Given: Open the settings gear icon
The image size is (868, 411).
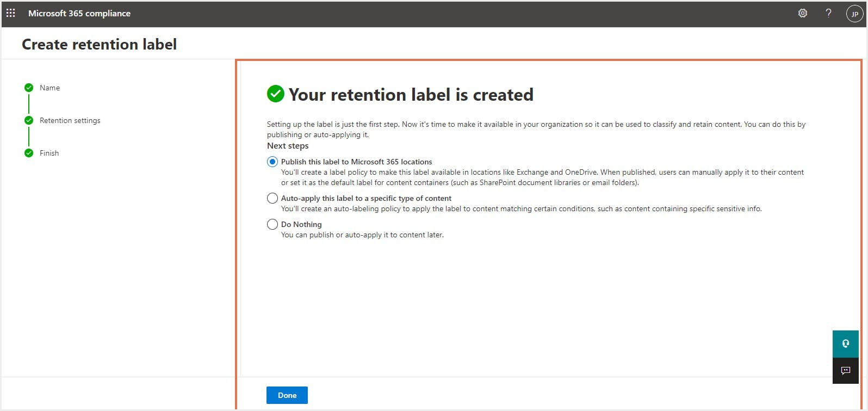Looking at the screenshot, I should click(x=803, y=13).
